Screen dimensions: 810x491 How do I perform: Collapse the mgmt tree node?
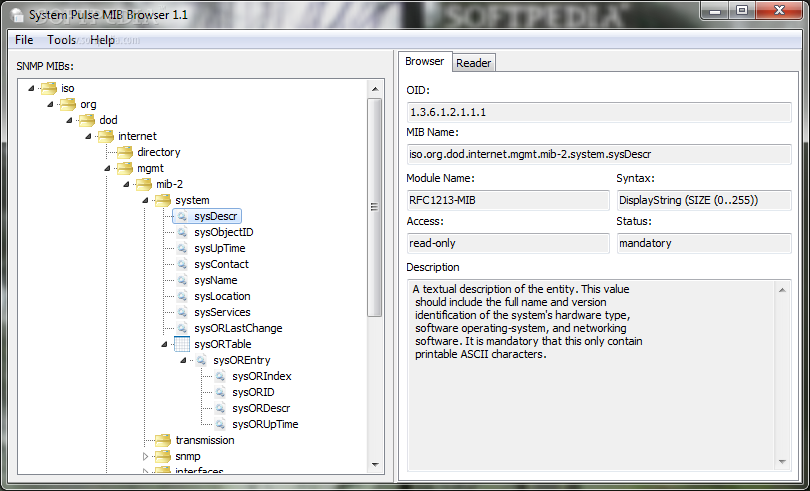[x=107, y=168]
